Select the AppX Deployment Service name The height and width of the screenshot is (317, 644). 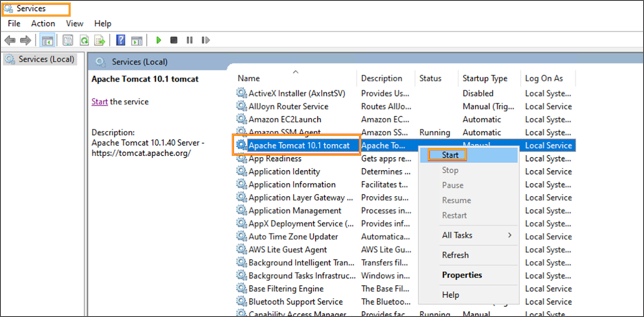[x=301, y=224]
